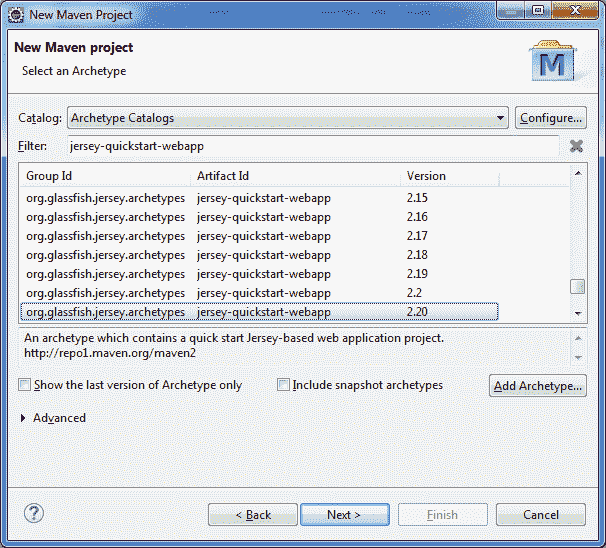
Task: Go to previous page with Back
Action: [x=253, y=515]
